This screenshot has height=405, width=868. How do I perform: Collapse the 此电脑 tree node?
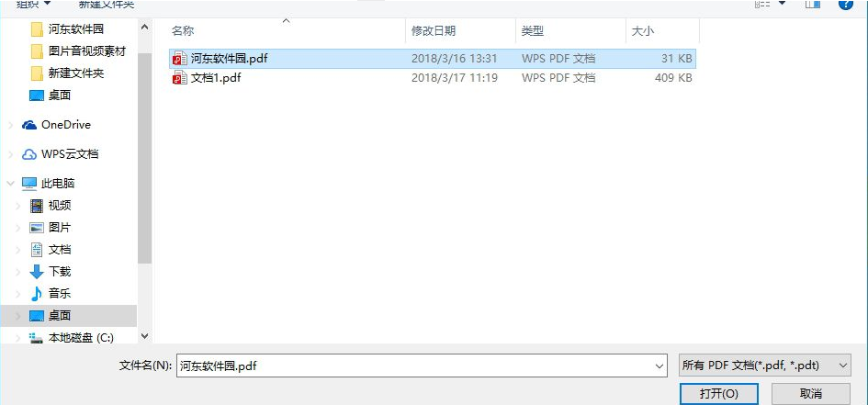coord(10,183)
